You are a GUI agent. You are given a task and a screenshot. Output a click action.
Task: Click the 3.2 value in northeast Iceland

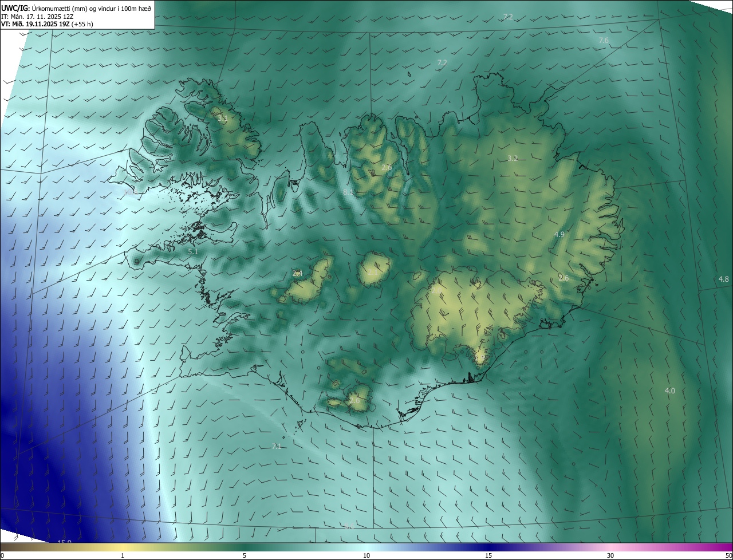(x=513, y=158)
